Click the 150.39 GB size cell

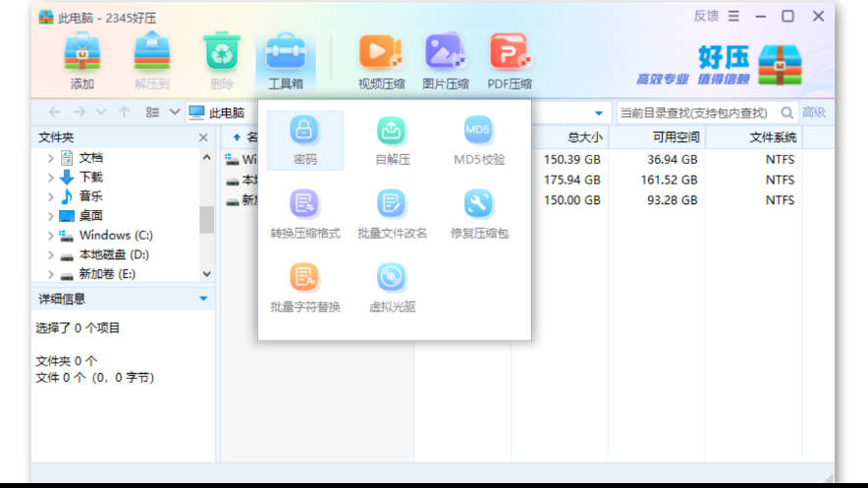pyautogui.click(x=571, y=160)
